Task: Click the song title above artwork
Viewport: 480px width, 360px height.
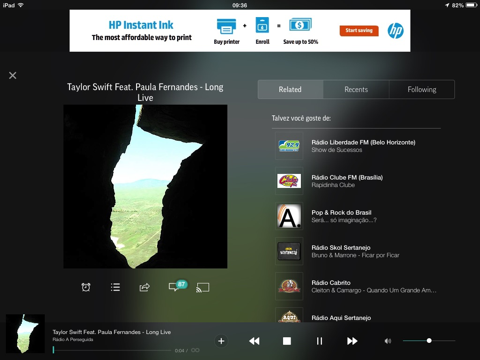Action: (x=145, y=92)
